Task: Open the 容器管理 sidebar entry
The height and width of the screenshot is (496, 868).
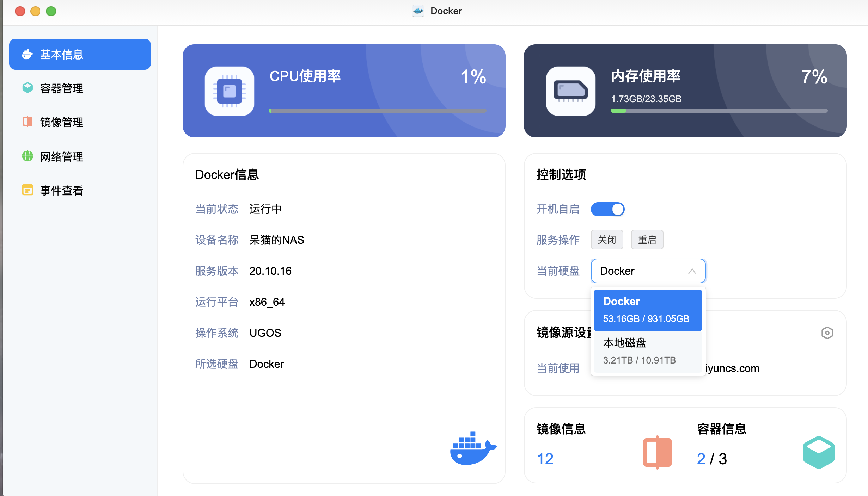Action: [62, 88]
